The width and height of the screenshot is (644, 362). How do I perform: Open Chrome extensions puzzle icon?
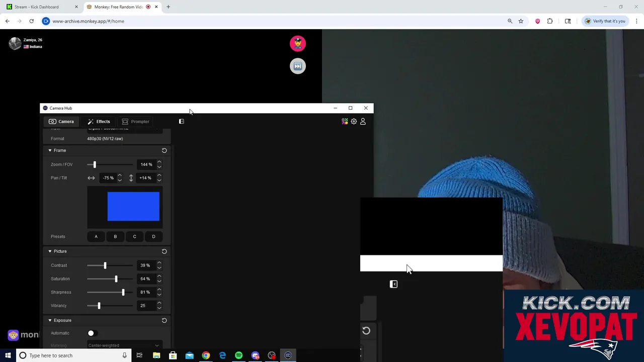click(x=550, y=21)
